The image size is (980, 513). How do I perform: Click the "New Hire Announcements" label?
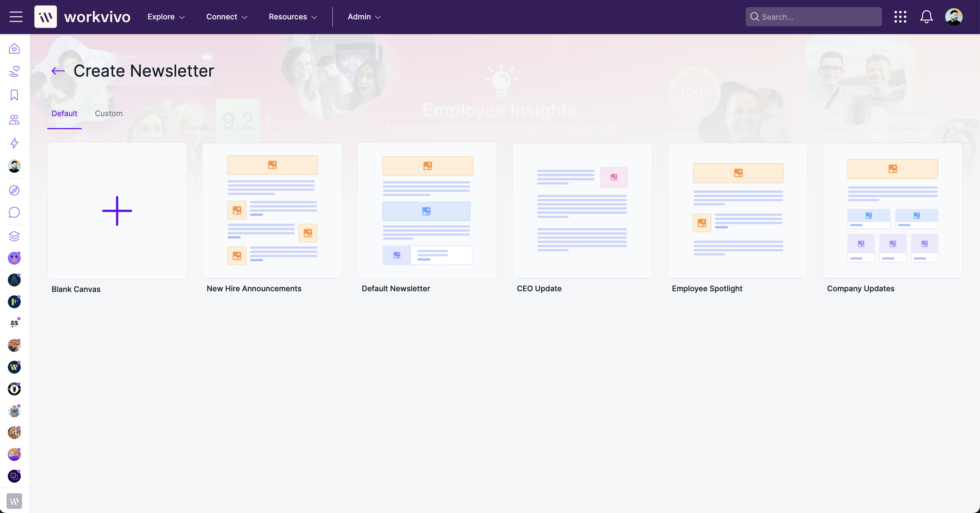point(254,289)
